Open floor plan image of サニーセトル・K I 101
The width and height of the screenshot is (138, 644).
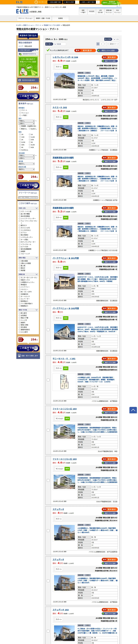(x=64, y=382)
